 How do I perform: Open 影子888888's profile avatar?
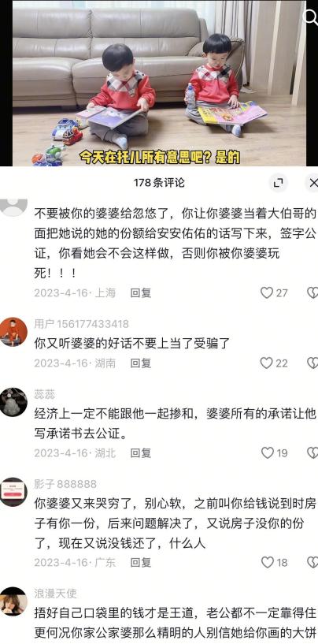pos(13,492)
